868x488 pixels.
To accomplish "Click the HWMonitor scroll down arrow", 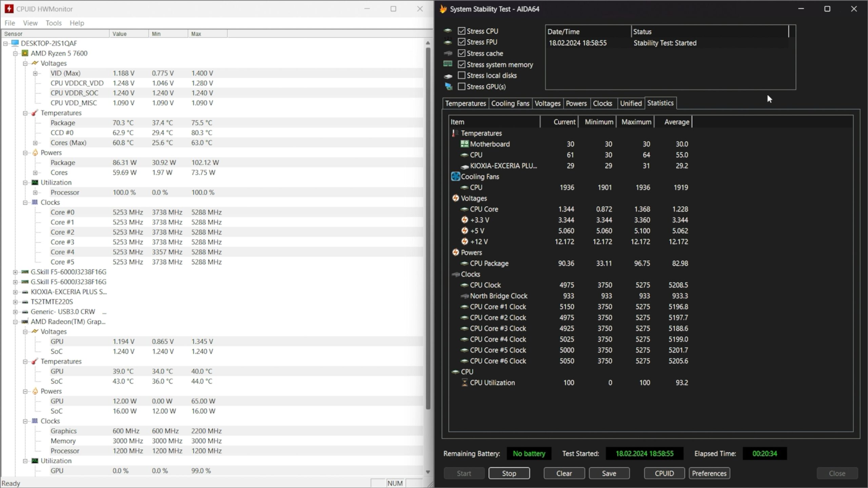I will point(428,472).
